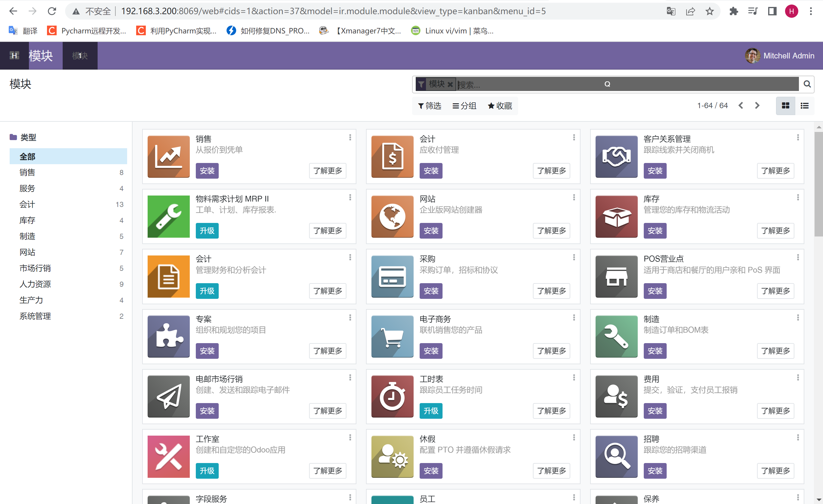823x504 pixels.
Task: Open the Linux vi/vim bookmark
Action: [452, 31]
